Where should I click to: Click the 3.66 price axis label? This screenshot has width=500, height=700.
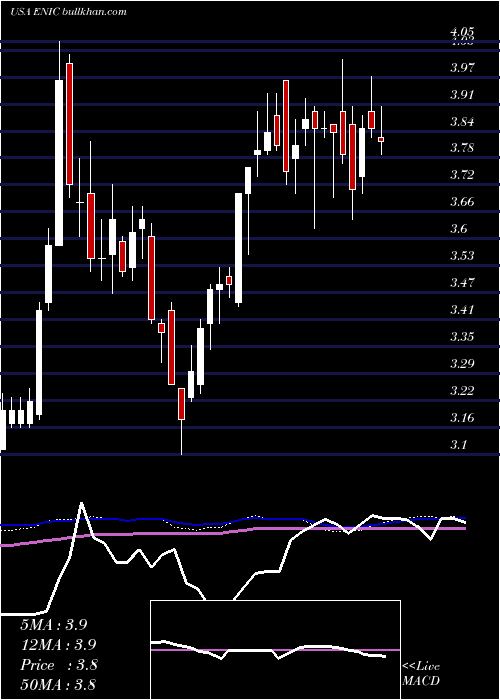pos(463,202)
